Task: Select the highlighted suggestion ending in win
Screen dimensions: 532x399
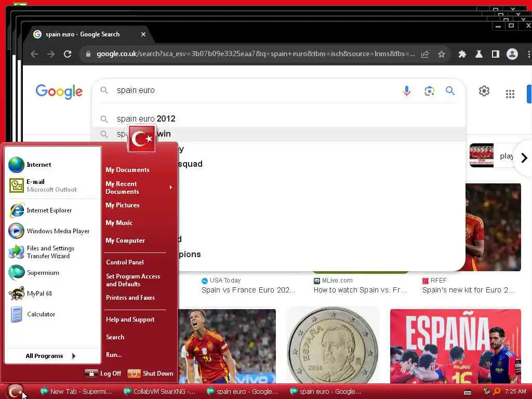Action: [278, 134]
